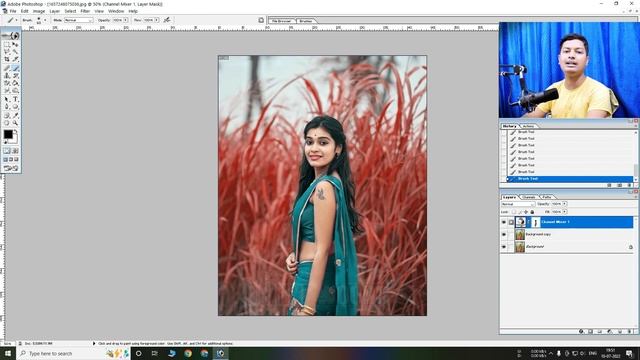Click delete layer trash icon in Layers panel
This screenshot has height=360, width=640.
[629, 331]
